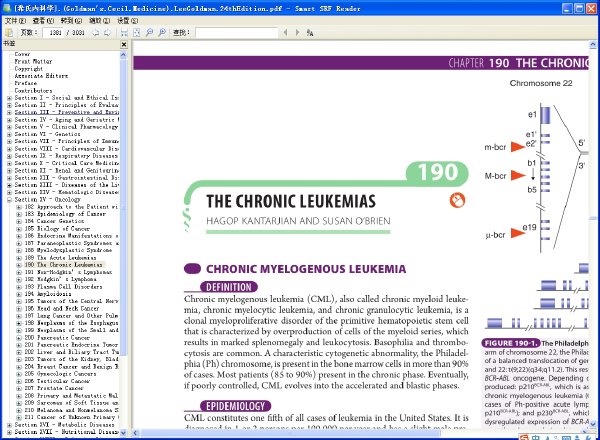Go to next page using the forward arrow icon
This screenshot has width=600, height=440.
(x=107, y=33)
